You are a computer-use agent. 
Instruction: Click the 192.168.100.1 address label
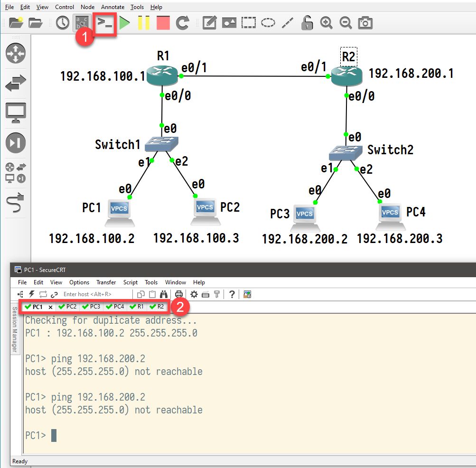(103, 76)
